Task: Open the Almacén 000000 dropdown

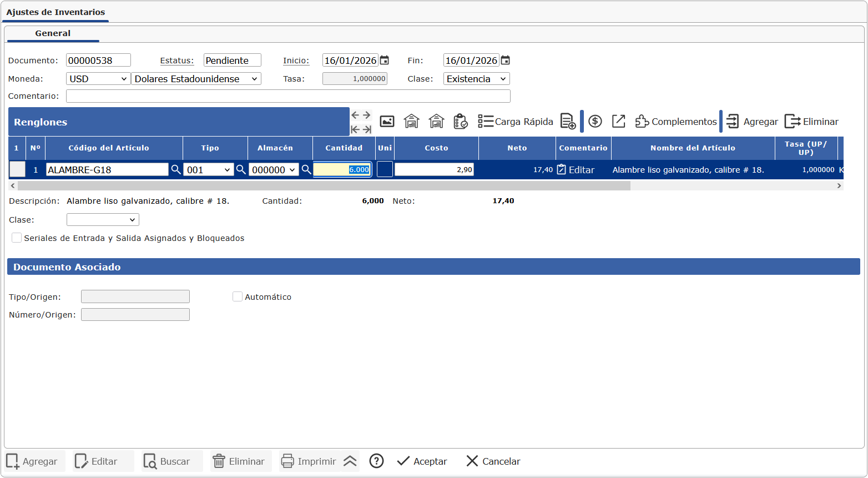Action: point(274,170)
